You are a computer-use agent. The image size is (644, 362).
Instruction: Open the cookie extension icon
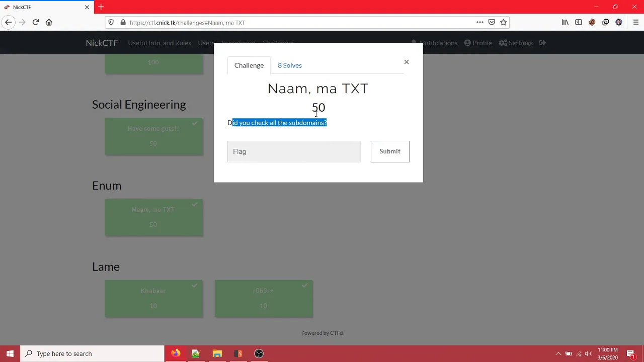click(x=592, y=22)
